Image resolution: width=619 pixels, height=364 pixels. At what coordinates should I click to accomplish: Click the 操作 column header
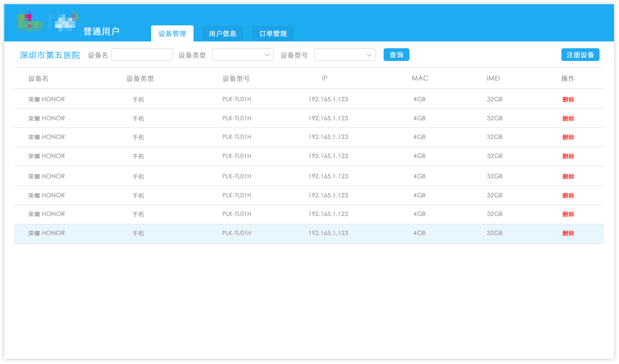[568, 78]
